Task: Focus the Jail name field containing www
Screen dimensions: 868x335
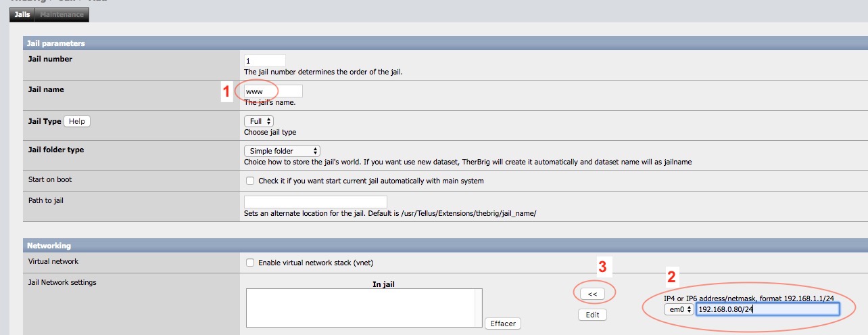Action: 272,91
